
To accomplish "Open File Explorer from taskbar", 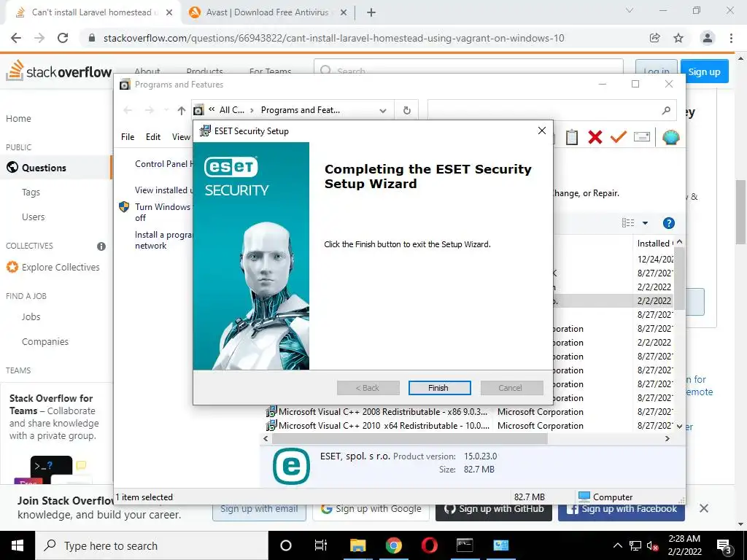I will coord(357,545).
